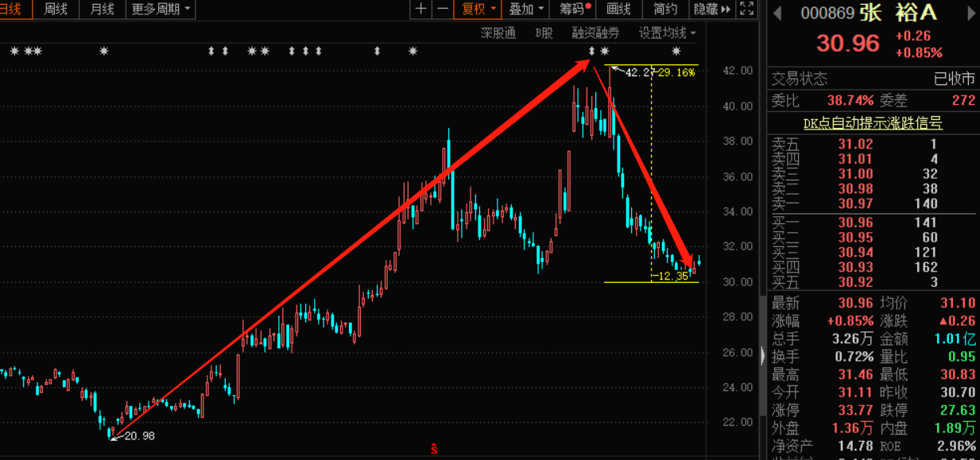Image resolution: width=980 pixels, height=460 pixels.
Task: Expand the 设置均线 moving average dropdown
Action: 668,33
